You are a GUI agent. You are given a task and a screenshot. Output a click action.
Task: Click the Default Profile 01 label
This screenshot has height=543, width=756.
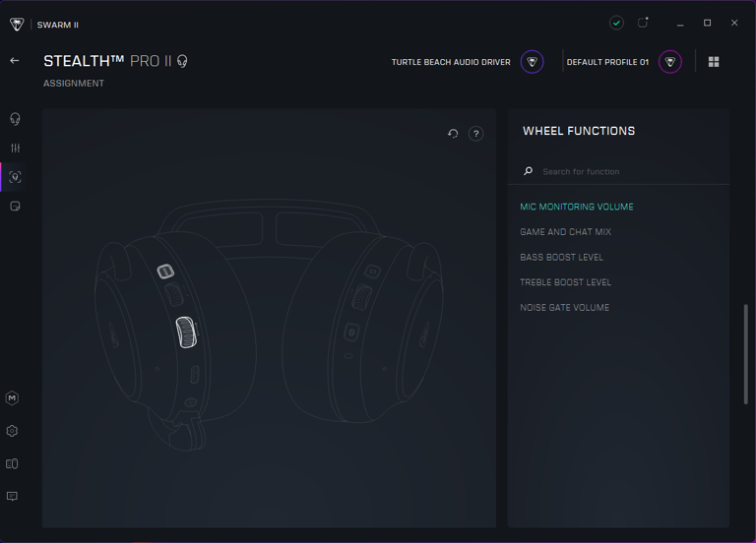[607, 62]
